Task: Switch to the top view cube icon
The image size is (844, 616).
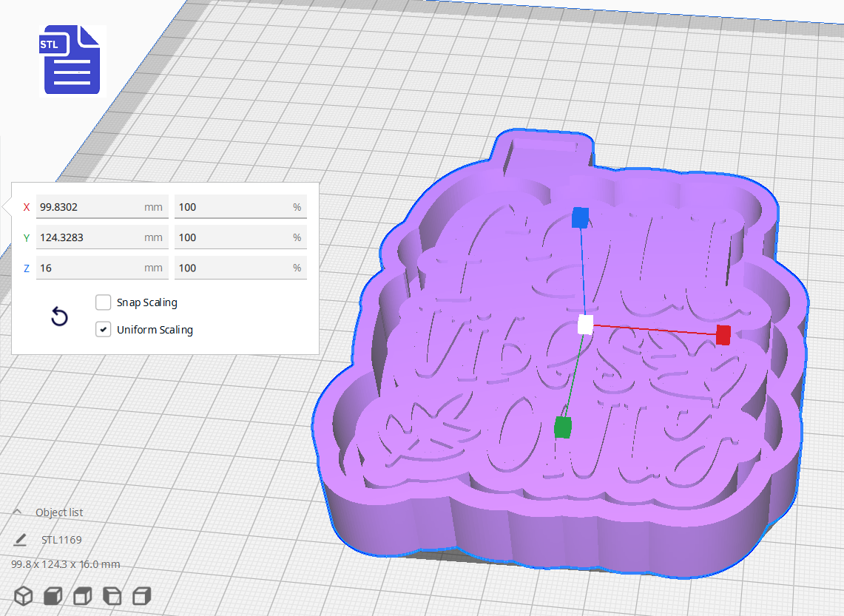Action: (82, 595)
